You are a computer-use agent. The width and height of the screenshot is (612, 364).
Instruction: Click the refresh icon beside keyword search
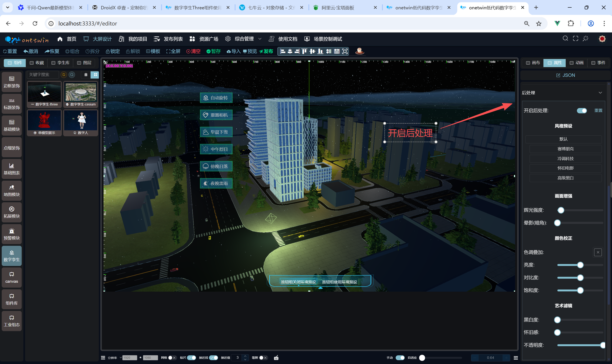pyautogui.click(x=64, y=74)
